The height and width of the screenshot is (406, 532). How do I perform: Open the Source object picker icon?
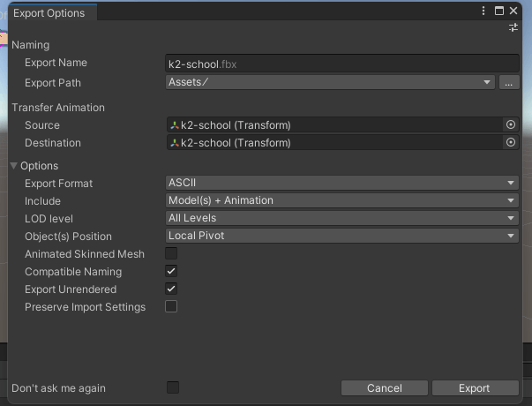tap(510, 125)
